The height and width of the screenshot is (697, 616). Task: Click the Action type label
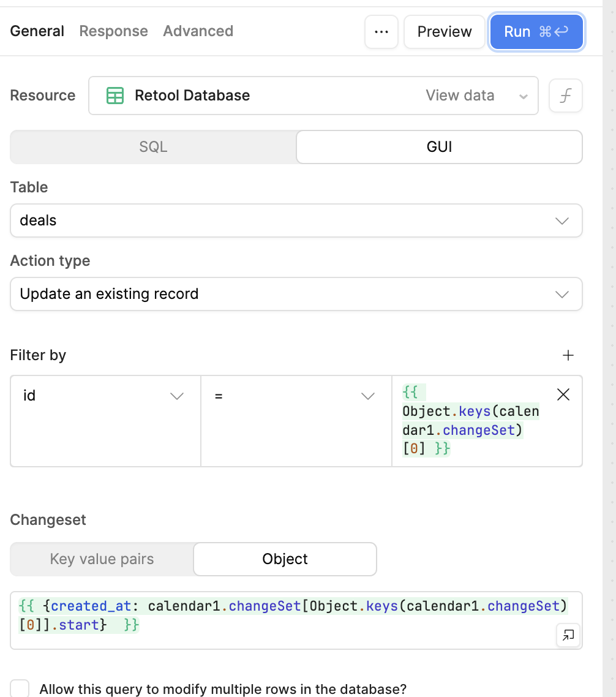click(x=50, y=260)
